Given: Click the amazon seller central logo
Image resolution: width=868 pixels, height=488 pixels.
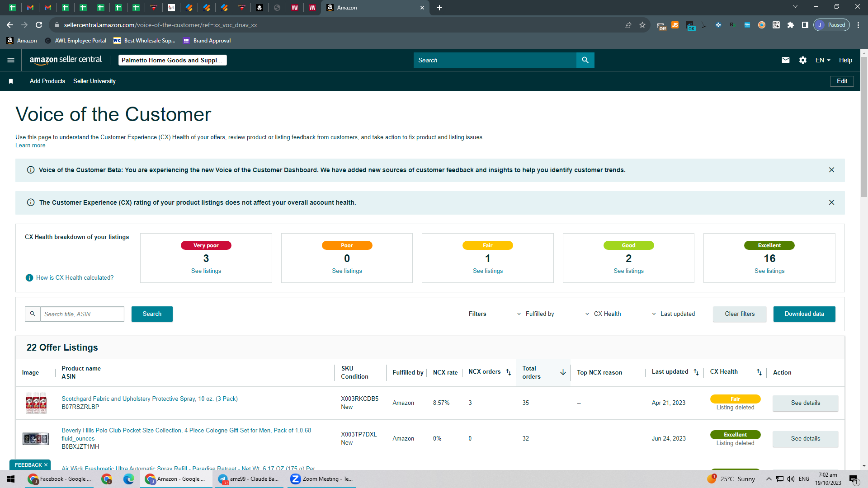Looking at the screenshot, I should point(66,60).
